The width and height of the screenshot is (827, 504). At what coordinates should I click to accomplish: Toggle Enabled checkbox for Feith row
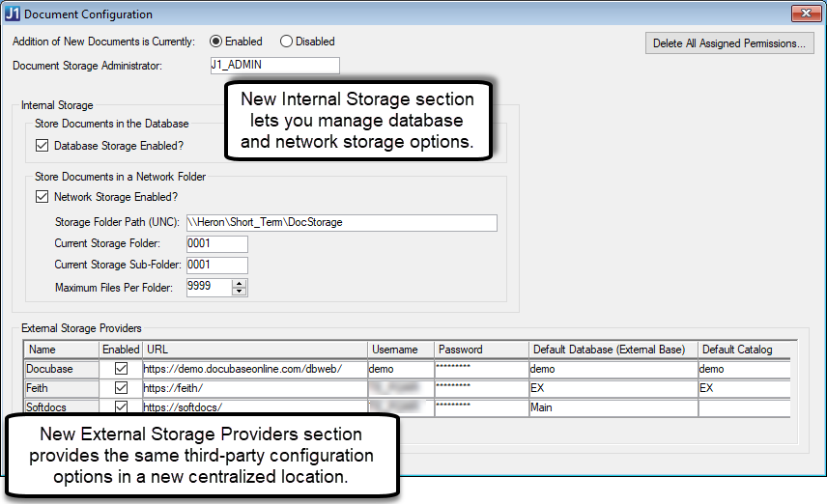tap(121, 388)
